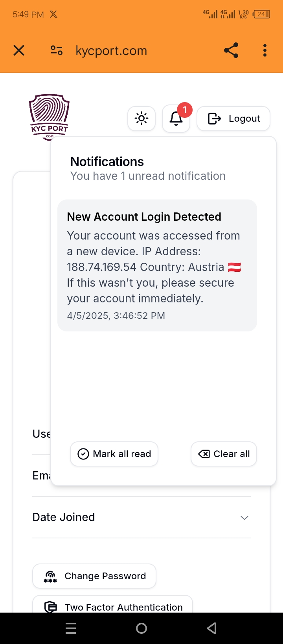Expand the Date Joined chevron
Screen dimensions: 283x644
point(244,518)
